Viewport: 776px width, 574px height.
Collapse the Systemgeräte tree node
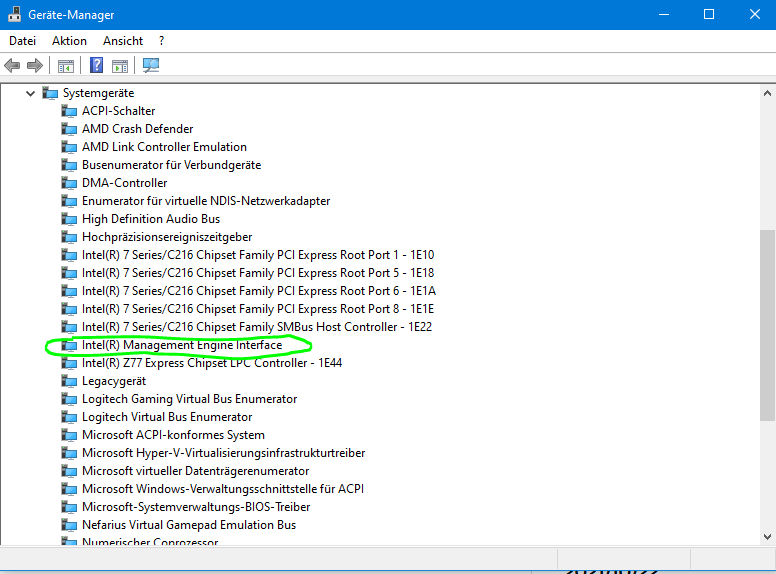30,93
